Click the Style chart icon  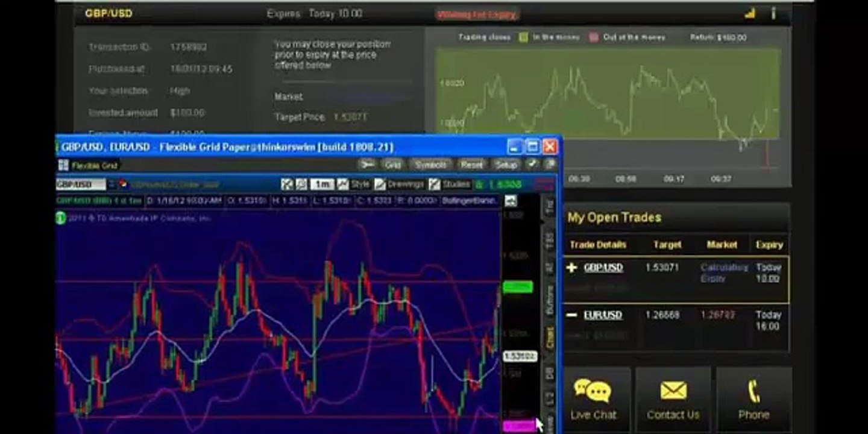coord(342,184)
